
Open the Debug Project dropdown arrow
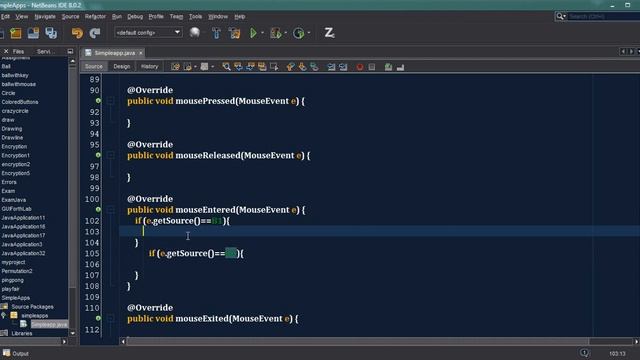tap(285, 33)
